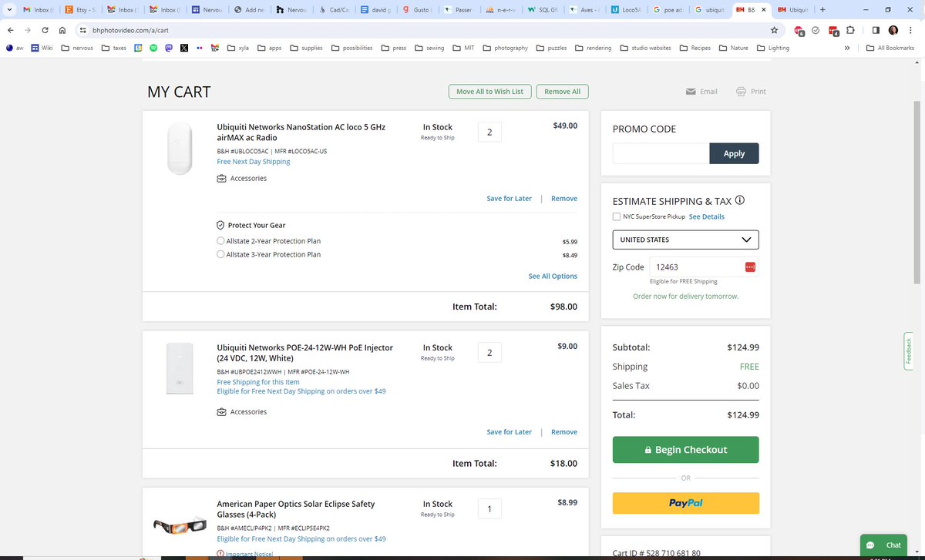Open the UNITED STATES country dropdown

[x=685, y=240]
